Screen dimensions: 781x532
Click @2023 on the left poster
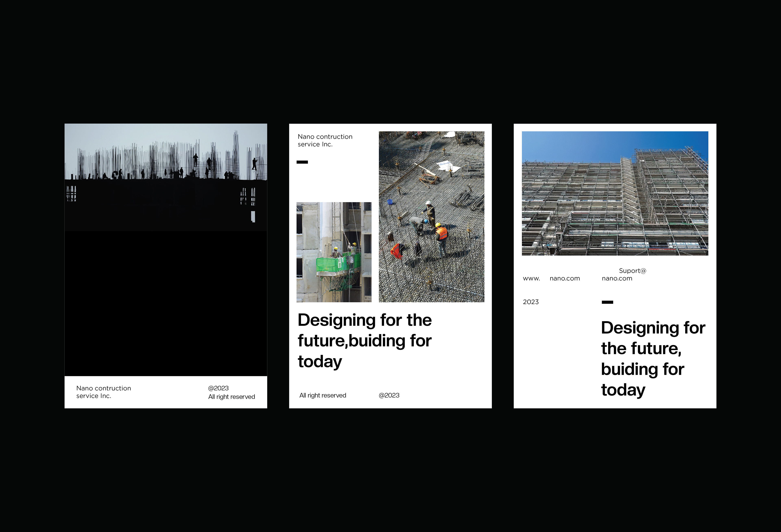pyautogui.click(x=218, y=388)
